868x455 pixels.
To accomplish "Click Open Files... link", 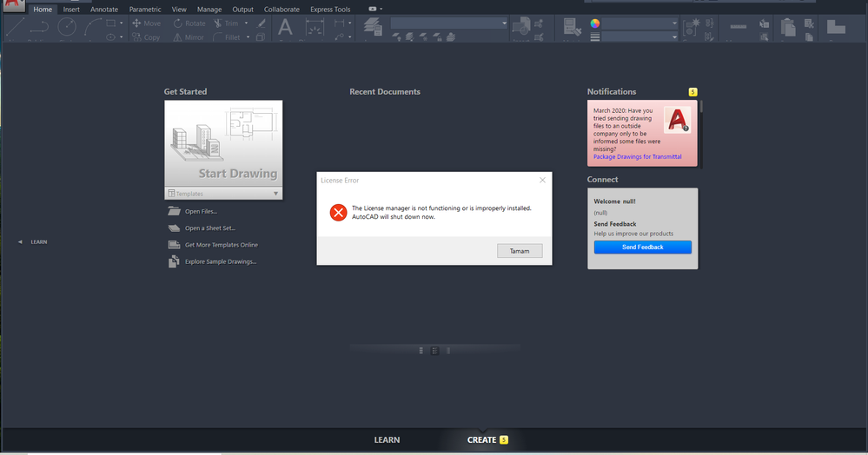I will pos(201,212).
